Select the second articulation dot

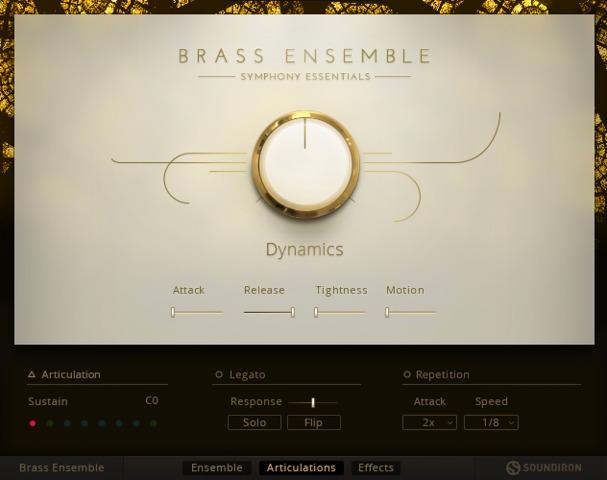point(50,423)
